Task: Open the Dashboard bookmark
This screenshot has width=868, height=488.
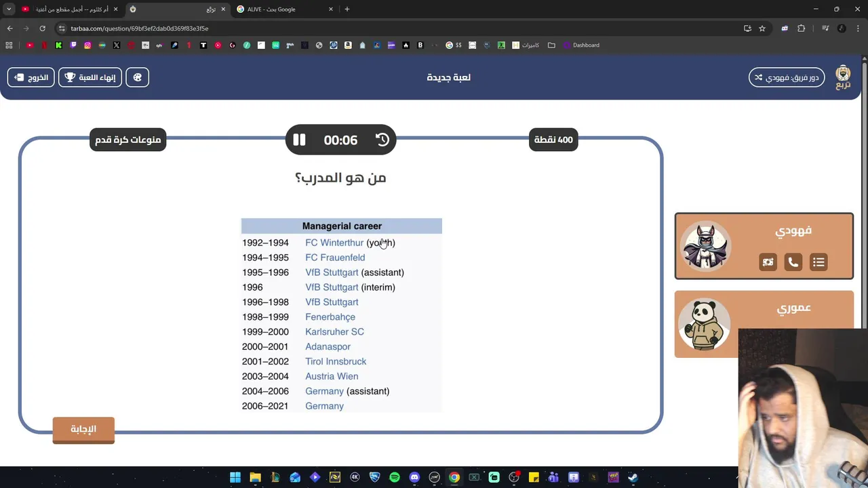Action: click(581, 45)
